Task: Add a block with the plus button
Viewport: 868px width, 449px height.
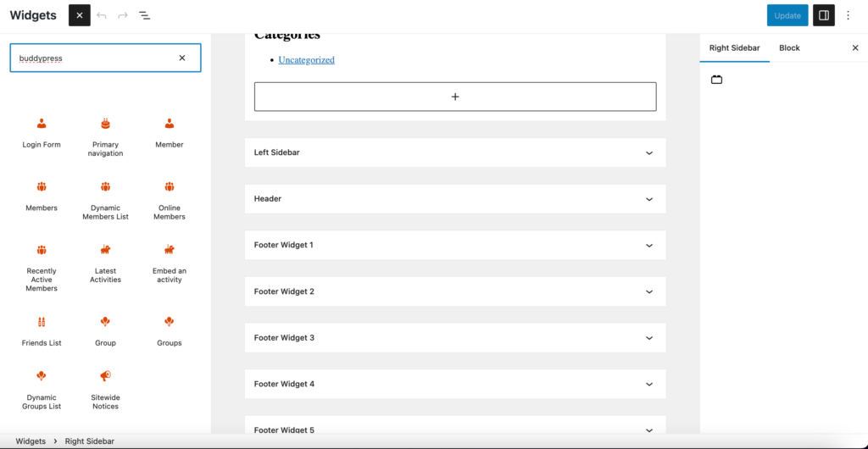Action: pyautogui.click(x=455, y=97)
